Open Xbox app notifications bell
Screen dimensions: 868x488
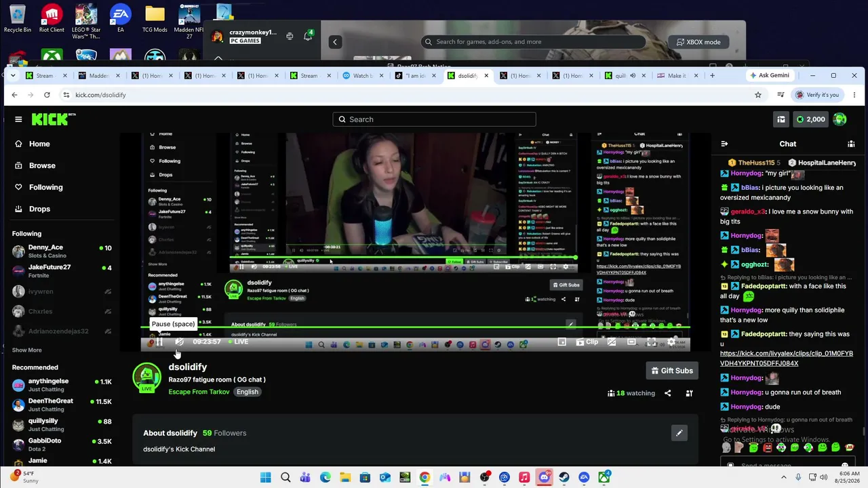[x=308, y=37]
